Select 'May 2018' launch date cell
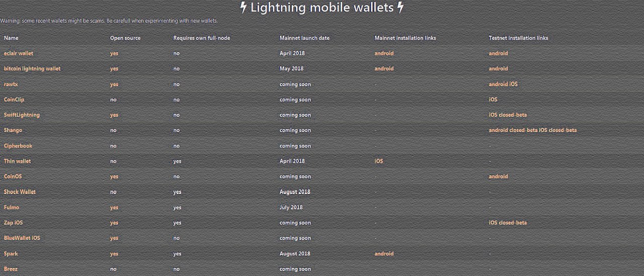This screenshot has width=644, height=276. pyautogui.click(x=291, y=68)
